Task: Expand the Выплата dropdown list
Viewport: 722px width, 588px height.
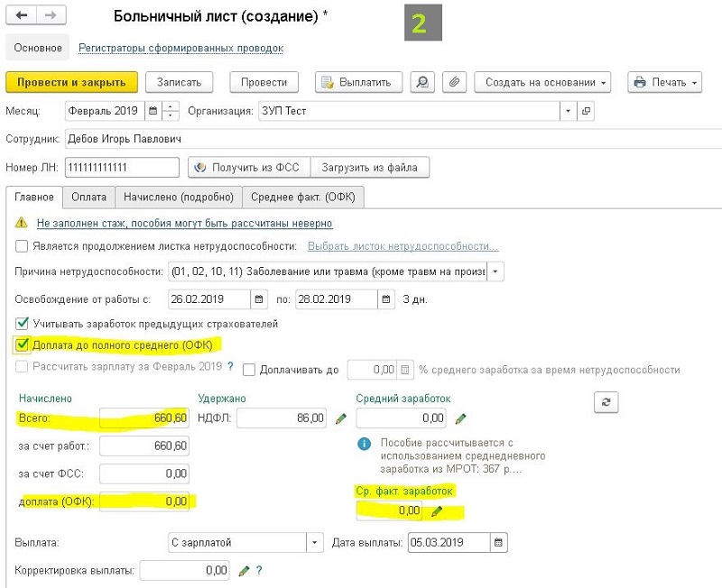Action: click(314, 543)
